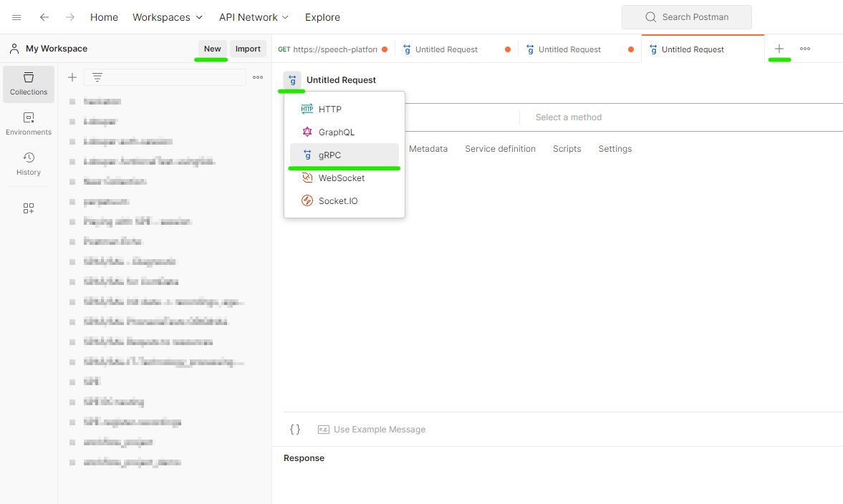Click Use Example Message button
Viewport: 843px width, 504px height.
point(372,430)
